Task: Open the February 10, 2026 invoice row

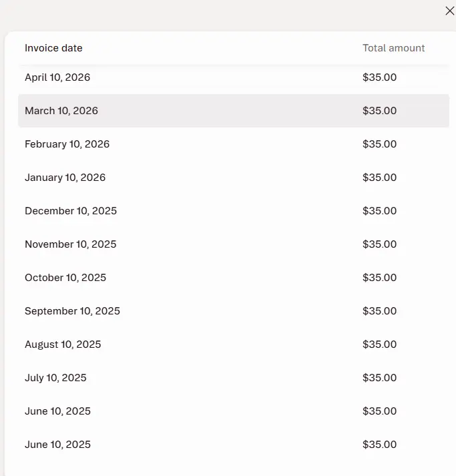Action: tap(234, 144)
